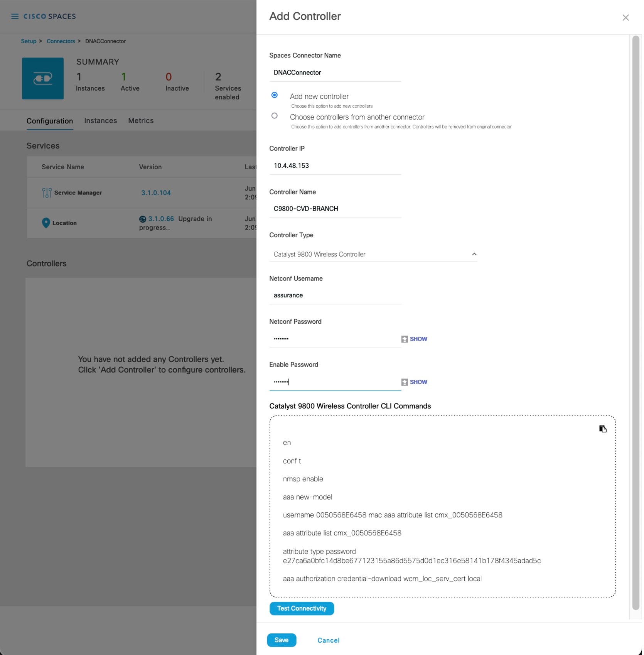The image size is (644, 655).
Task: Close the Add Controller panel
Action: click(x=625, y=18)
